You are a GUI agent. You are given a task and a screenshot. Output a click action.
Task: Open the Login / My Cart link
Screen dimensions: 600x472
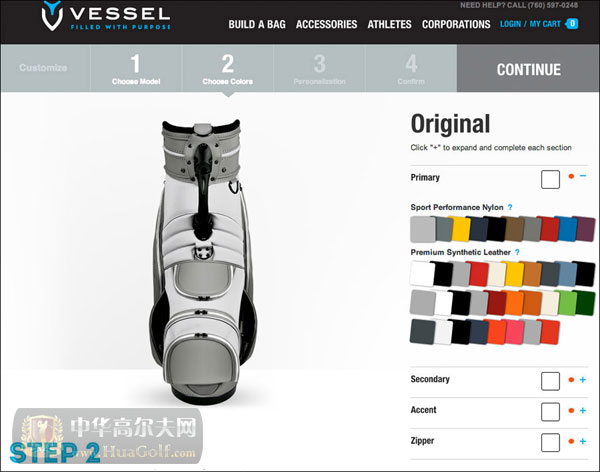[530, 24]
